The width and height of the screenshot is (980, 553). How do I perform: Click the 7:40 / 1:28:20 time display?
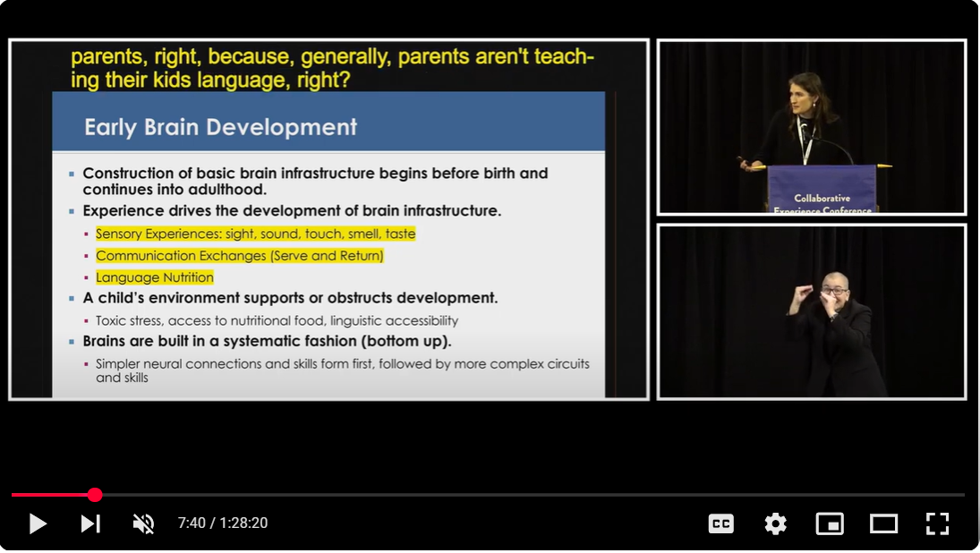point(223,523)
